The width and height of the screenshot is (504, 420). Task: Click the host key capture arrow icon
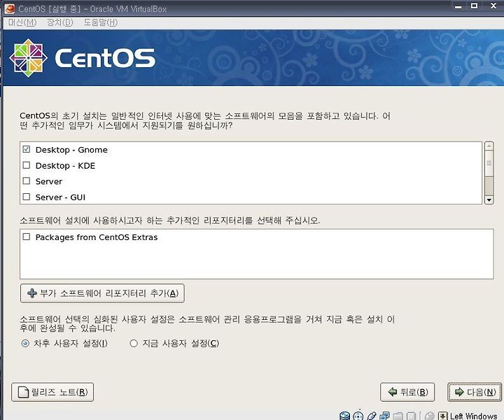coord(443,416)
